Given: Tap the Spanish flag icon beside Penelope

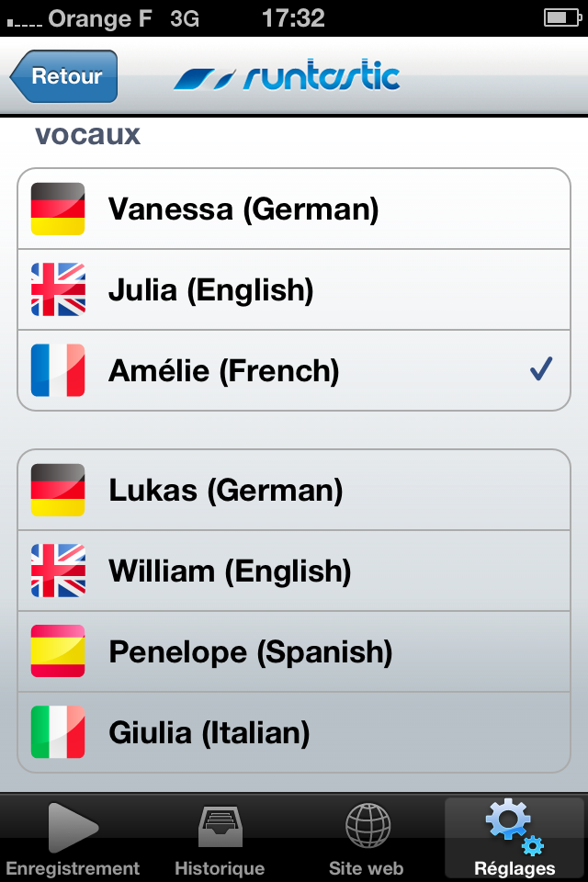Looking at the screenshot, I should tap(58, 651).
